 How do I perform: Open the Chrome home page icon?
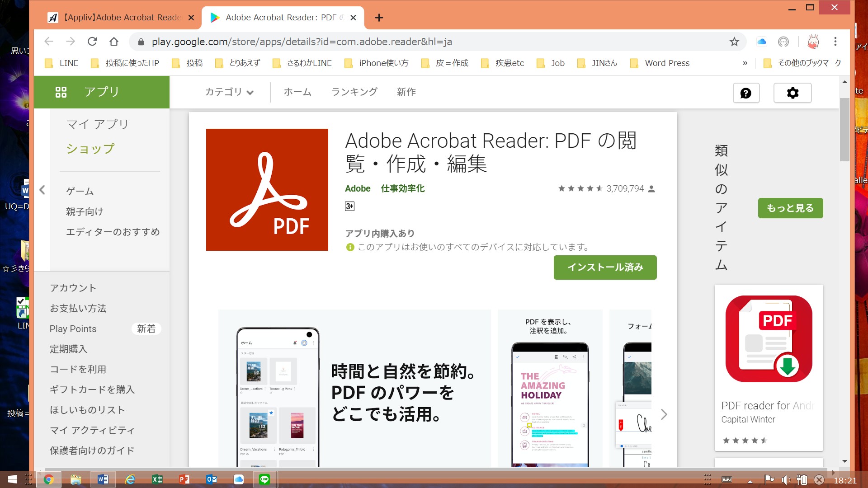(114, 42)
